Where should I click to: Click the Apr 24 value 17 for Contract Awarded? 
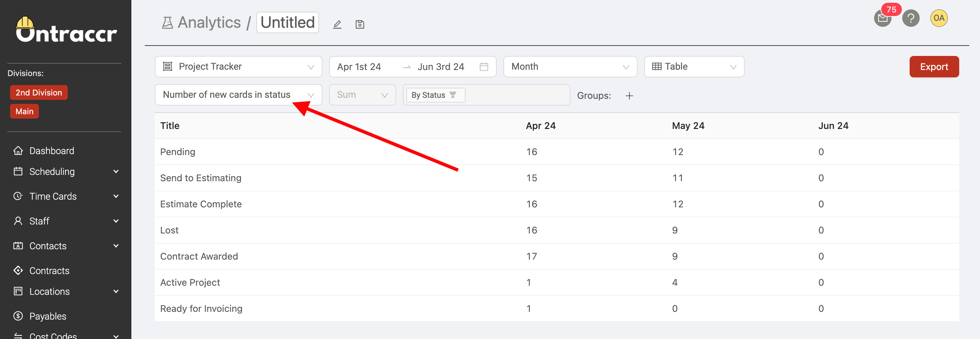[x=532, y=257]
